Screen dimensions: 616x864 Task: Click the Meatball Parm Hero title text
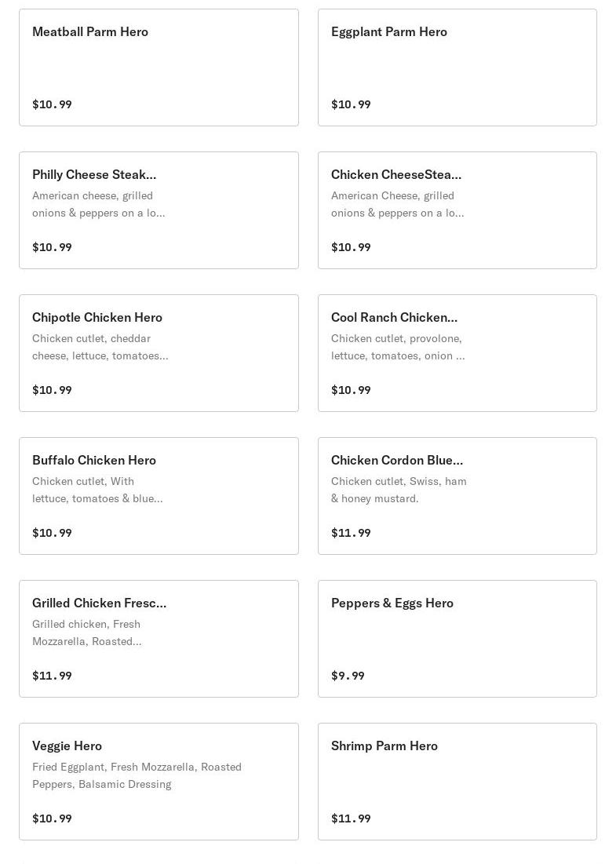[x=90, y=32]
